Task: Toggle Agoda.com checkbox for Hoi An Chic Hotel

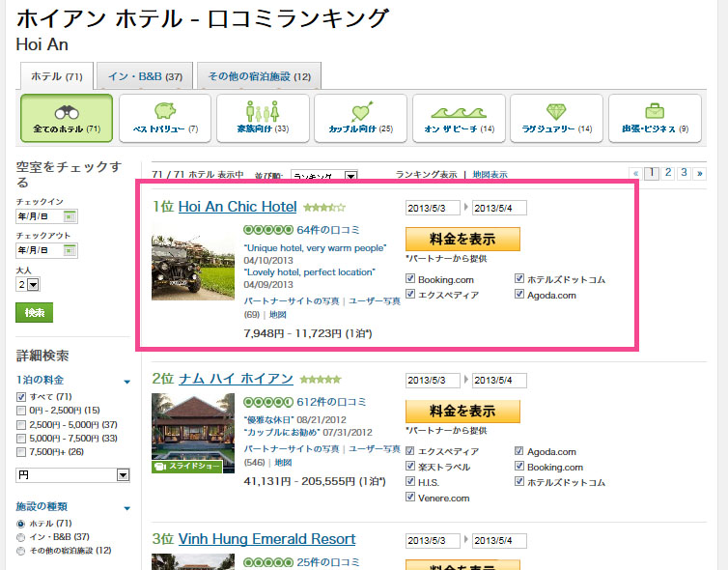Action: 519,295
